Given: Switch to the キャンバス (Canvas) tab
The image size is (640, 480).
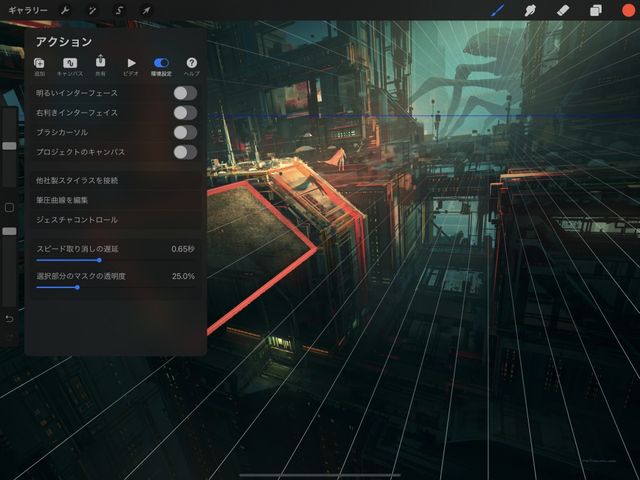Looking at the screenshot, I should [70, 67].
